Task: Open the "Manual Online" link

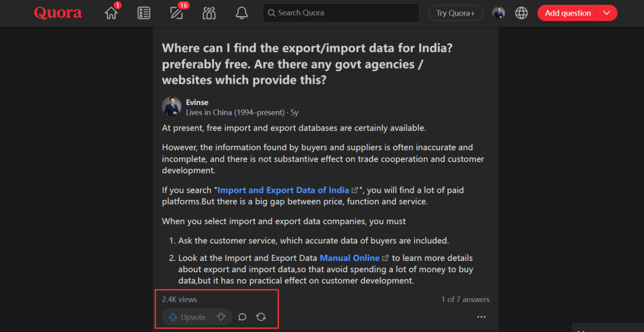Action: click(x=349, y=258)
